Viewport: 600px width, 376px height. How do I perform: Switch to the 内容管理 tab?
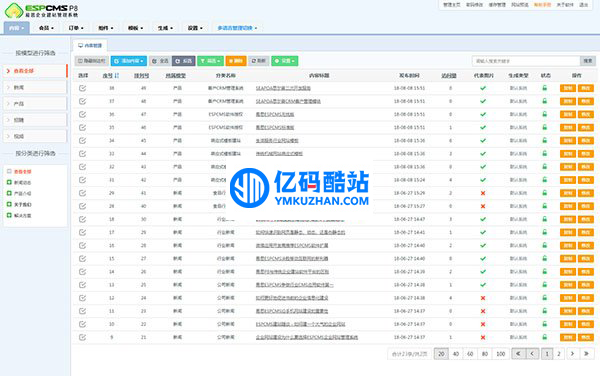(90, 46)
